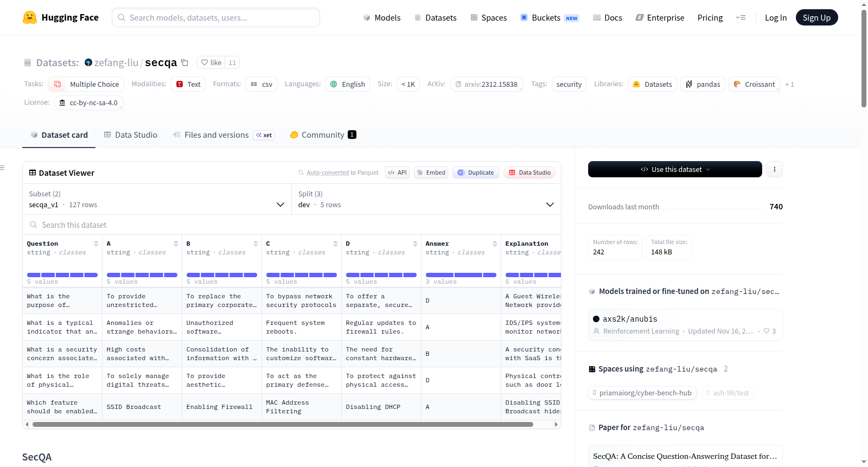Click Log In
Viewport: 868px width, 467px height.
[x=776, y=17]
